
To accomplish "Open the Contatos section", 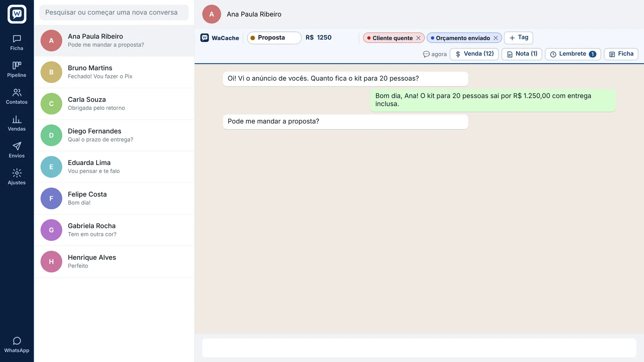I will pos(17,97).
